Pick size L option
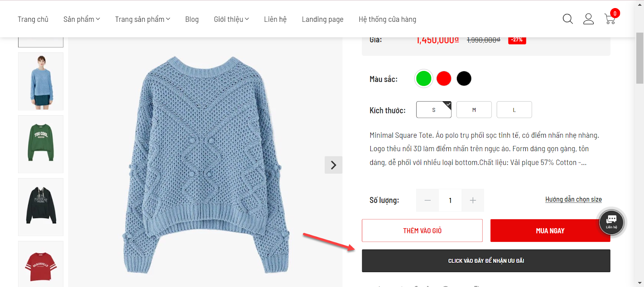644x287 pixels. pyautogui.click(x=514, y=110)
